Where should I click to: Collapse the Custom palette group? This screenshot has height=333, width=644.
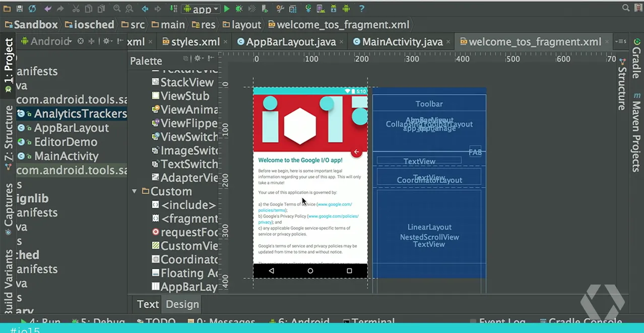[x=135, y=192]
